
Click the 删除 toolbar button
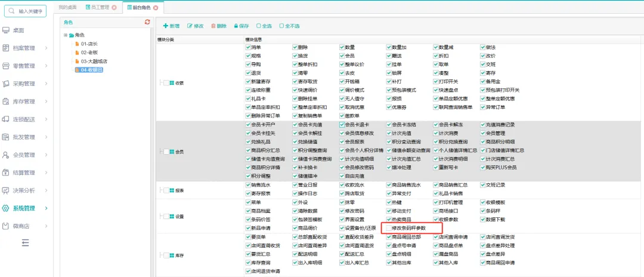point(219,26)
